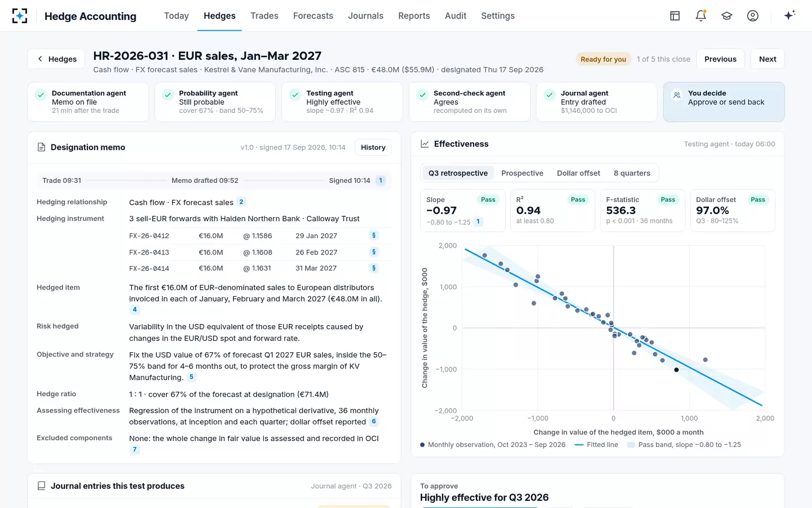This screenshot has height=508, width=812.
Task: Click the Next button
Action: coord(767,59)
